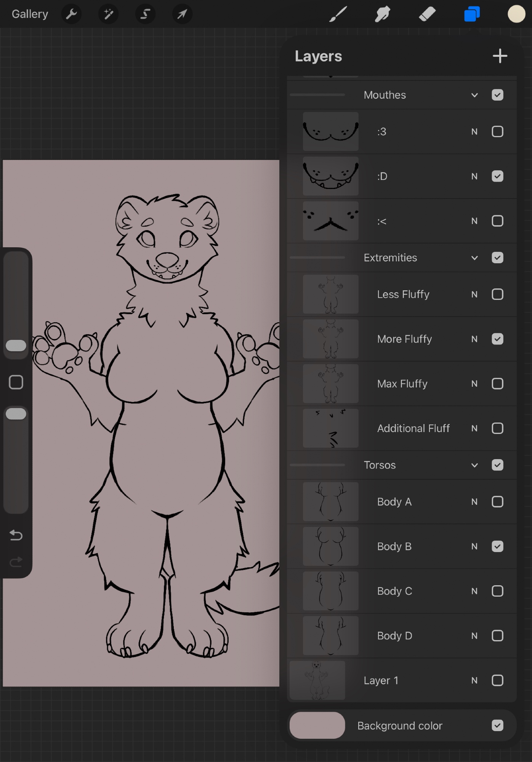Collapse the Mouthes group

pyautogui.click(x=474, y=95)
